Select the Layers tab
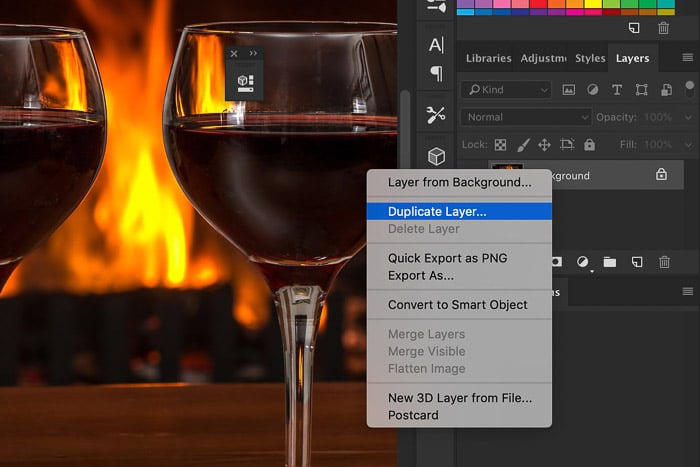 (632, 58)
